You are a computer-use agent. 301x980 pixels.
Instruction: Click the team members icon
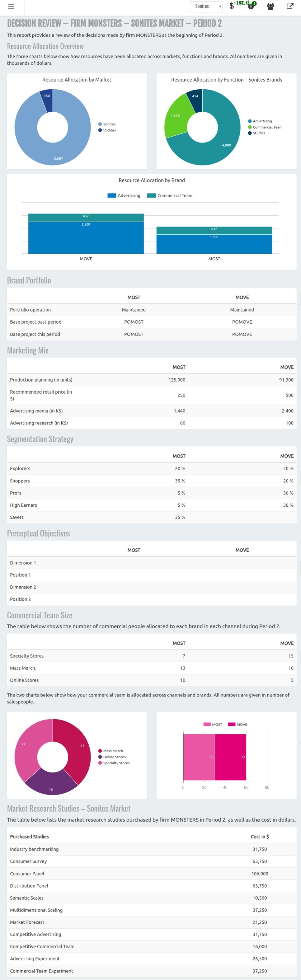tap(270, 7)
